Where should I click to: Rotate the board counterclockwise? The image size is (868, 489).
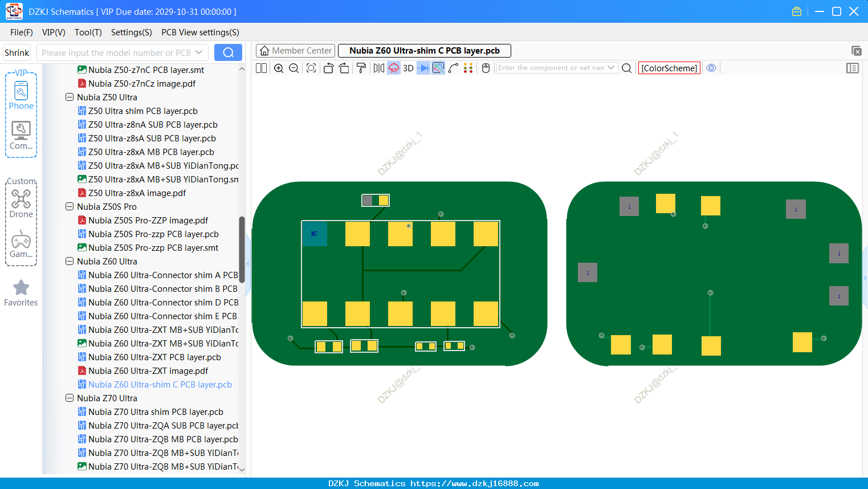tap(328, 68)
